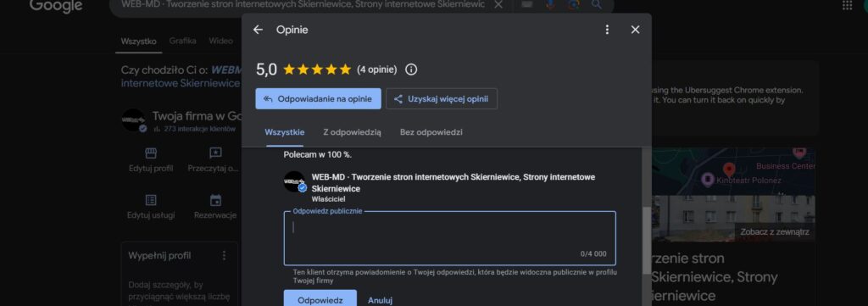Switch to the Bez odpowiedzi tab

coord(431,132)
